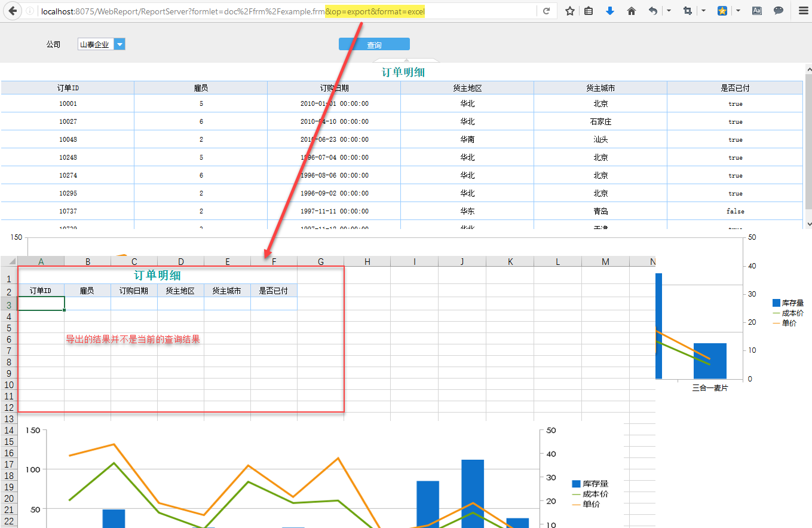
Task: Click the city cell 石家庄
Action: pyautogui.click(x=600, y=121)
